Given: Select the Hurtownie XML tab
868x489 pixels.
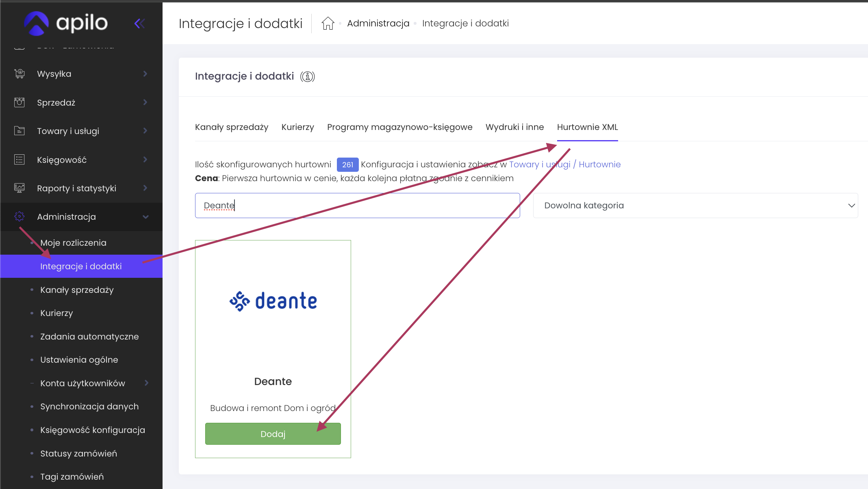Looking at the screenshot, I should tap(588, 127).
